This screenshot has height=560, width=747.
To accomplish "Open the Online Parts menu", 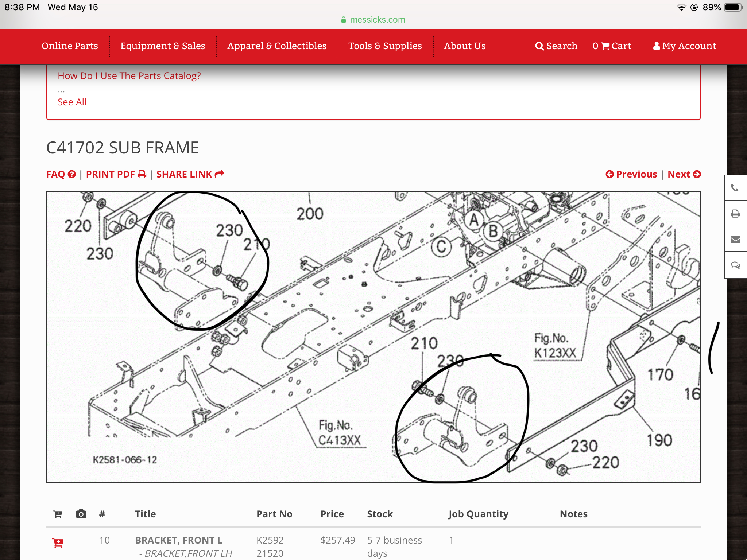I will point(70,46).
